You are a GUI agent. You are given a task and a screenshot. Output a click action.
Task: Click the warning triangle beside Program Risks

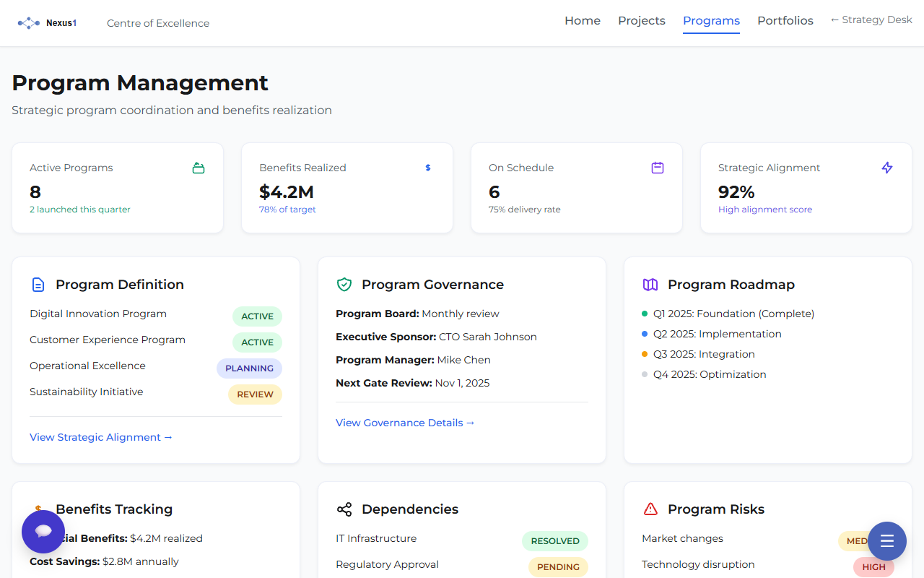coord(650,509)
